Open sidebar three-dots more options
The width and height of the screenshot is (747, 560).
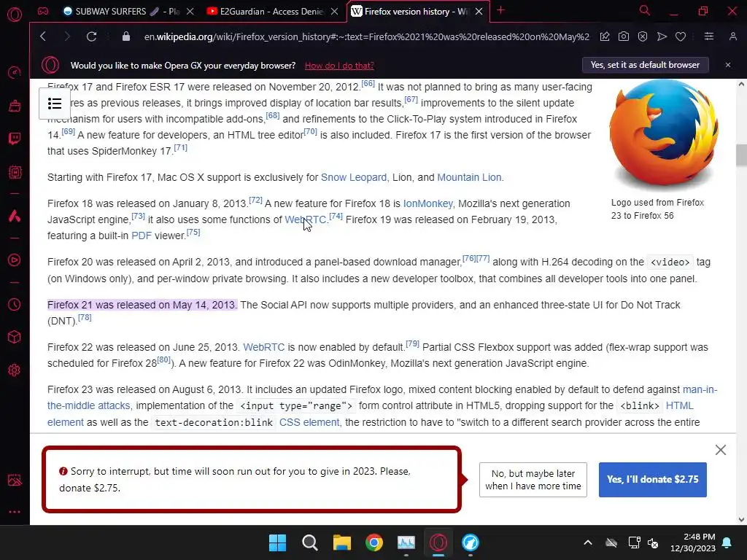click(x=15, y=512)
